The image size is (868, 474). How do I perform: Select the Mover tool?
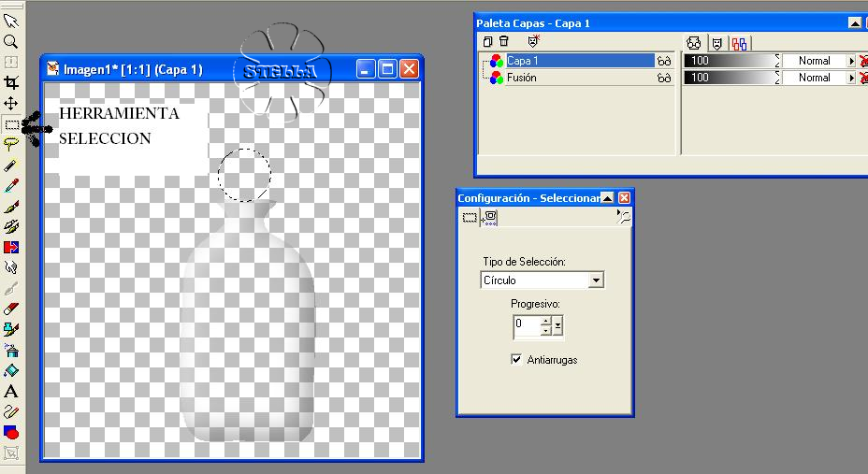tap(11, 103)
